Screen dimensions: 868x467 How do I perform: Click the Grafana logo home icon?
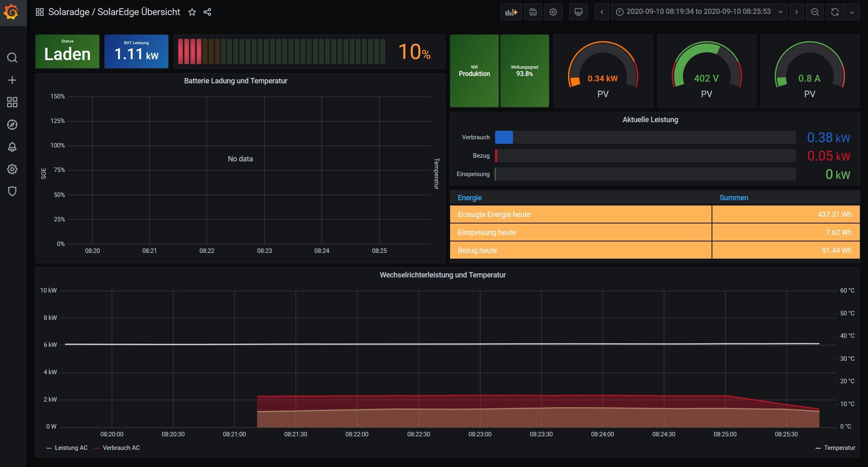(12, 12)
